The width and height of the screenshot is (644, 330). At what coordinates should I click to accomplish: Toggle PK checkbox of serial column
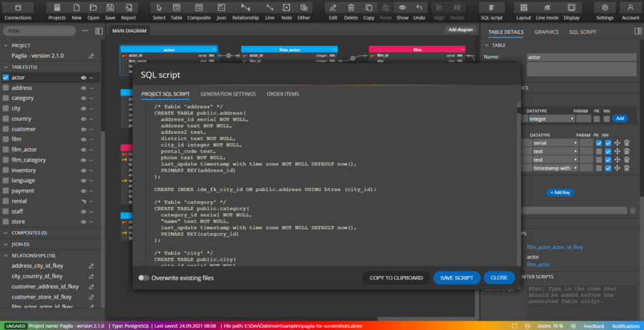point(599,143)
